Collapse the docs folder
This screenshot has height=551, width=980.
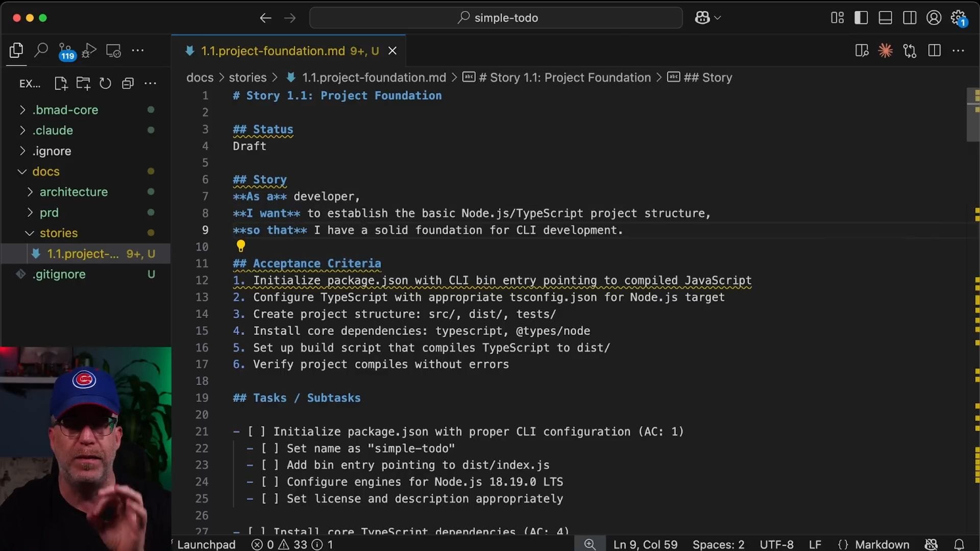click(46, 171)
